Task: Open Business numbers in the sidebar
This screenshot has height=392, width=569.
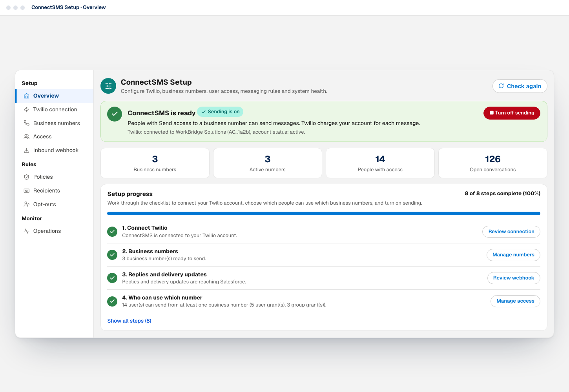Action: (x=55, y=123)
